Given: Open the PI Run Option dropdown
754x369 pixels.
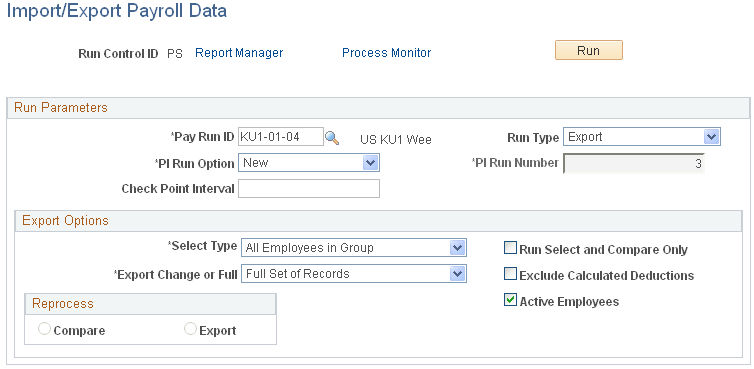Looking at the screenshot, I should click(309, 163).
